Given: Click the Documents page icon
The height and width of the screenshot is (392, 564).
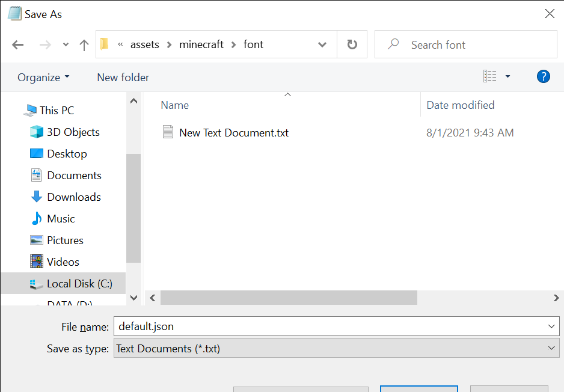Looking at the screenshot, I should pyautogui.click(x=36, y=175).
